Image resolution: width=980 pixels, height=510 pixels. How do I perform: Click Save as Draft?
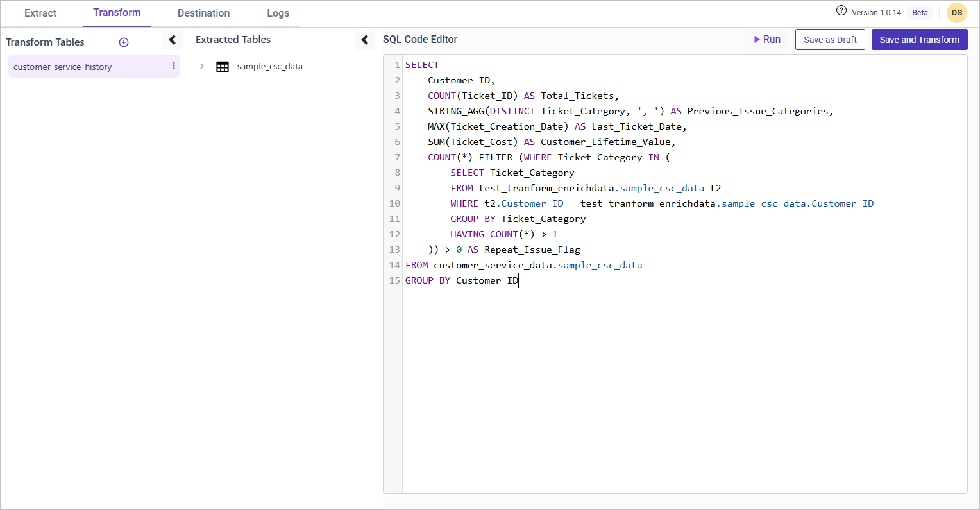pos(830,40)
